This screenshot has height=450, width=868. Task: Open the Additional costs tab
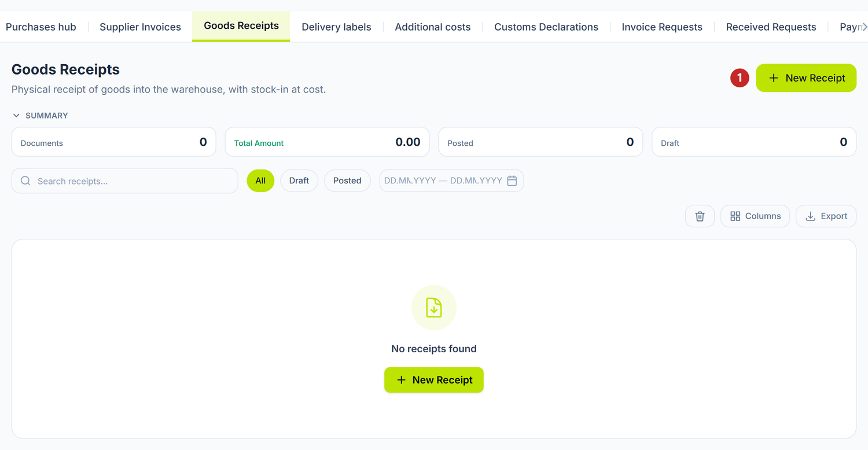(x=433, y=27)
